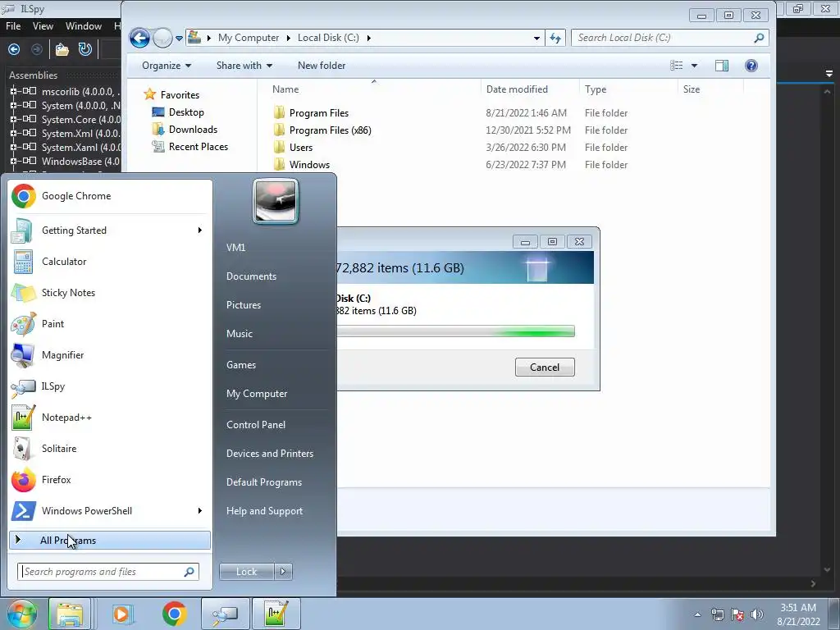Image resolution: width=840 pixels, height=630 pixels.
Task: Open Default Programs link
Action: pyautogui.click(x=263, y=482)
